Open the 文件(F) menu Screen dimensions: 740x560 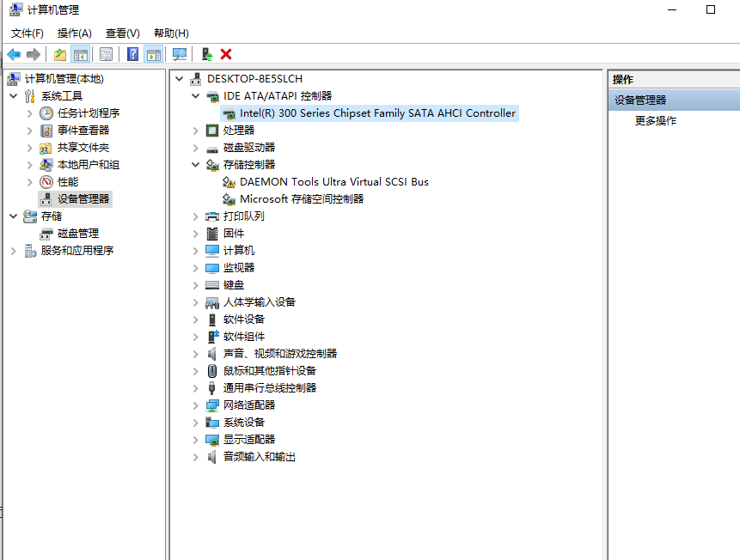click(27, 33)
